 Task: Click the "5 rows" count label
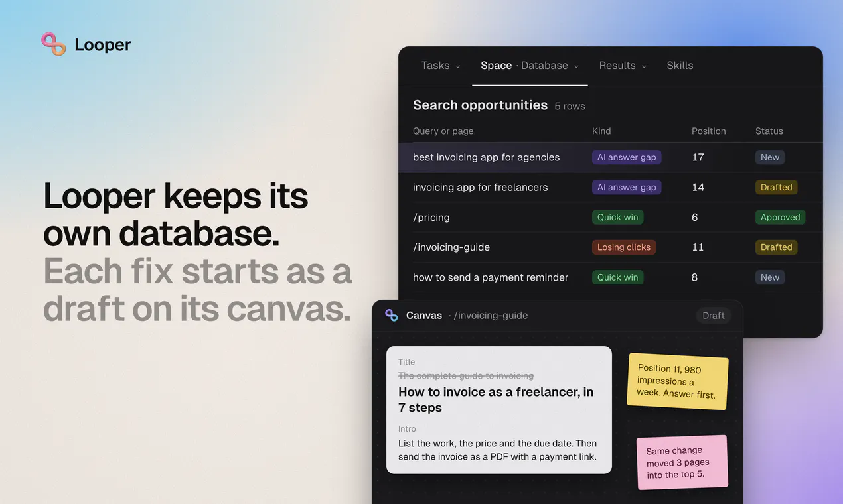(570, 107)
